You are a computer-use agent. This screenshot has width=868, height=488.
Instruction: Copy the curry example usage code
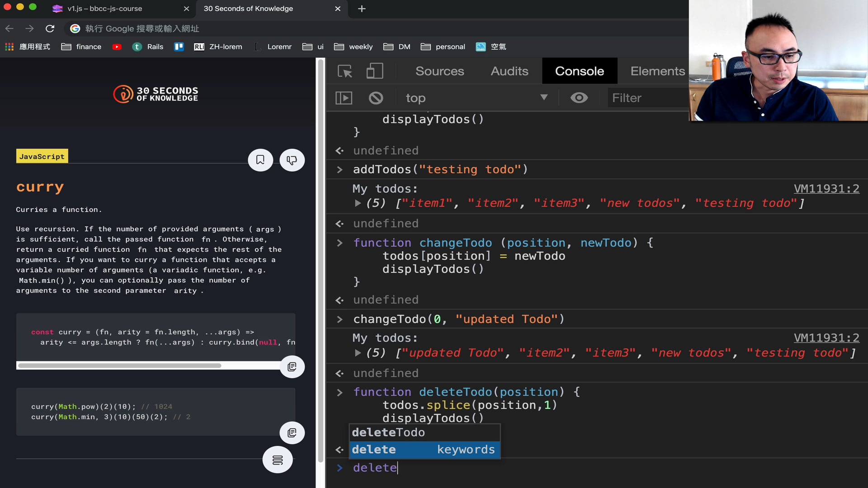tap(292, 433)
